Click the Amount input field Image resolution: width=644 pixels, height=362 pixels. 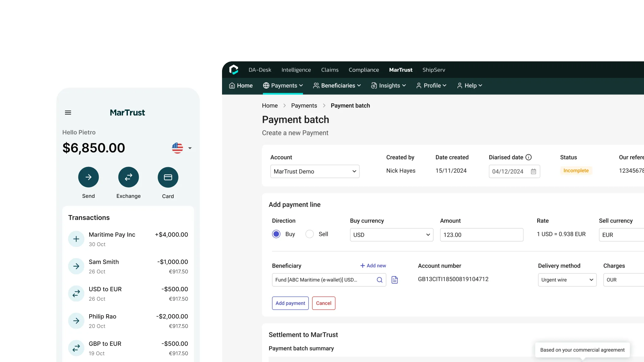click(x=481, y=235)
